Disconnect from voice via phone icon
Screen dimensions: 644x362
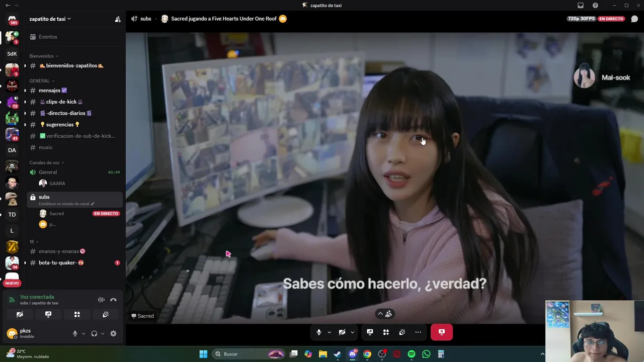pyautogui.click(x=113, y=300)
